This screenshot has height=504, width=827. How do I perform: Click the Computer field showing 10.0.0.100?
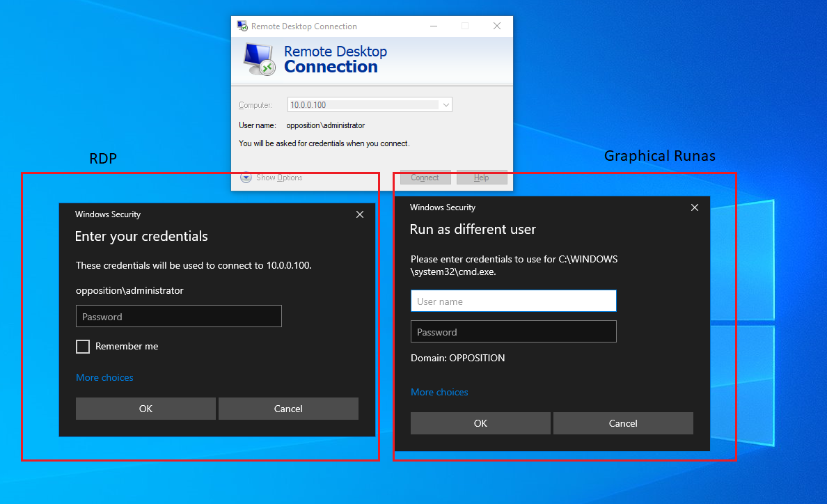[370, 105]
